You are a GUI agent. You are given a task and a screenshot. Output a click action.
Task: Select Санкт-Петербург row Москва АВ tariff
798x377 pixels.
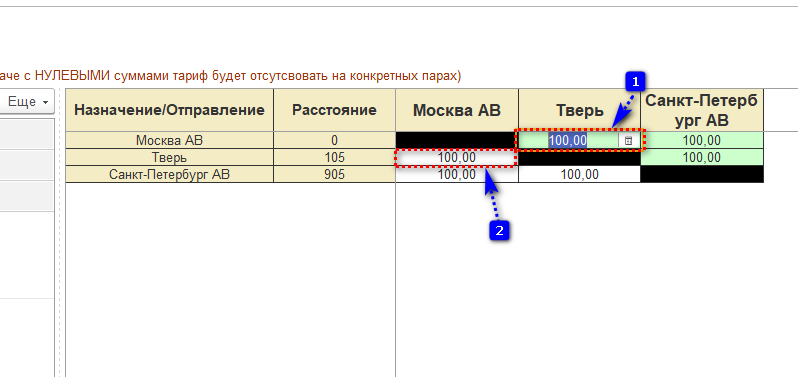coord(457,175)
